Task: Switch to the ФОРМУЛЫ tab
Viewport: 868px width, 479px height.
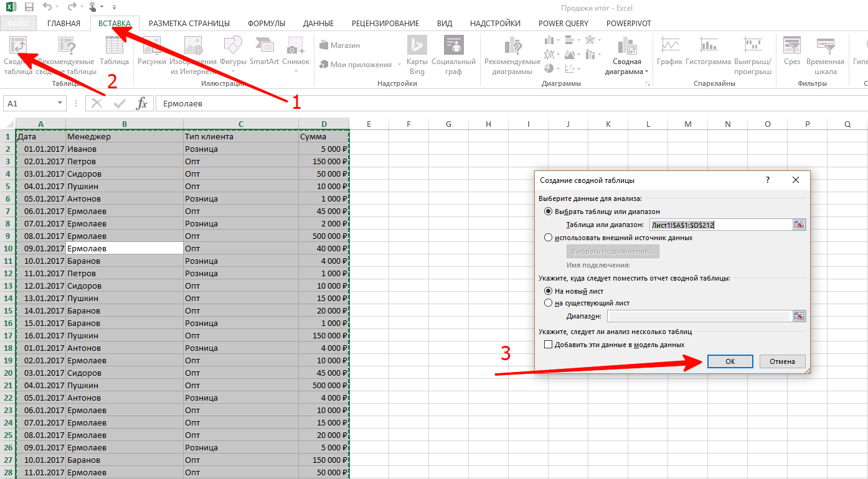Action: (267, 23)
